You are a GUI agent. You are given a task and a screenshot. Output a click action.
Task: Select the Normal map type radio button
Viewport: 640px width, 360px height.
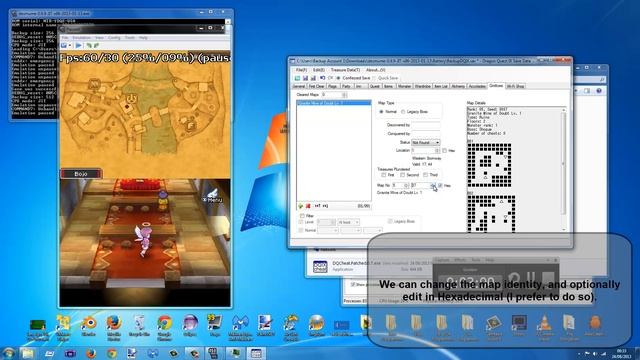tap(381, 111)
